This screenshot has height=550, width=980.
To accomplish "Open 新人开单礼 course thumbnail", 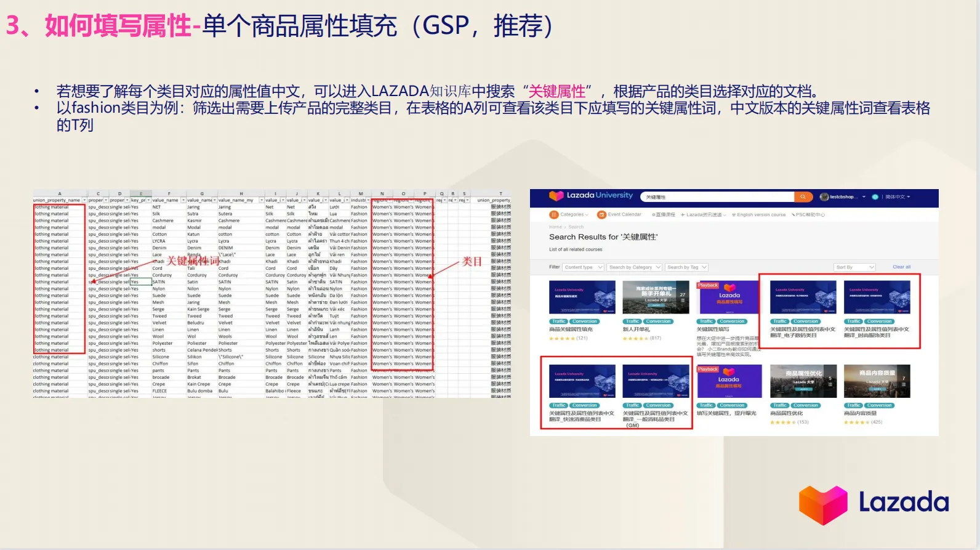I will click(x=656, y=297).
